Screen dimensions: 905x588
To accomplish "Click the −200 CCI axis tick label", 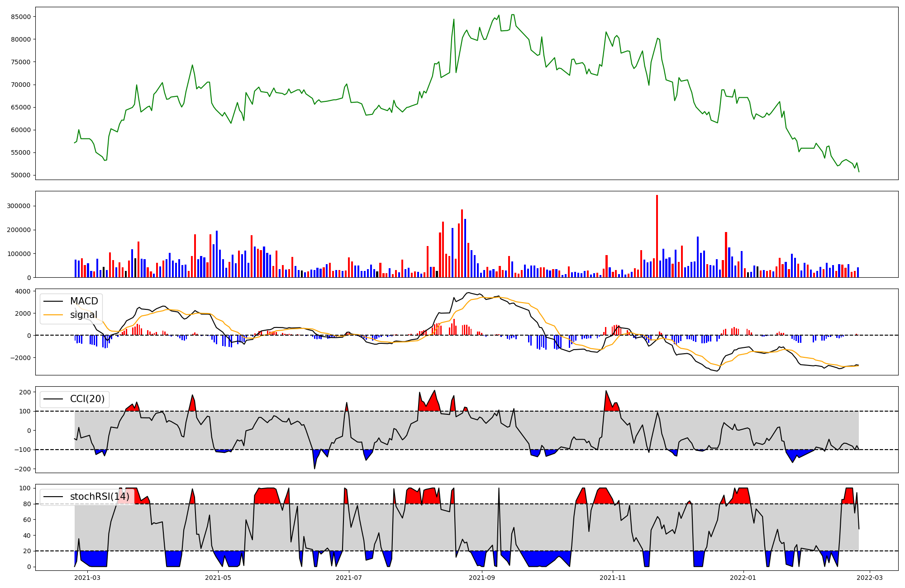I will [x=22, y=469].
